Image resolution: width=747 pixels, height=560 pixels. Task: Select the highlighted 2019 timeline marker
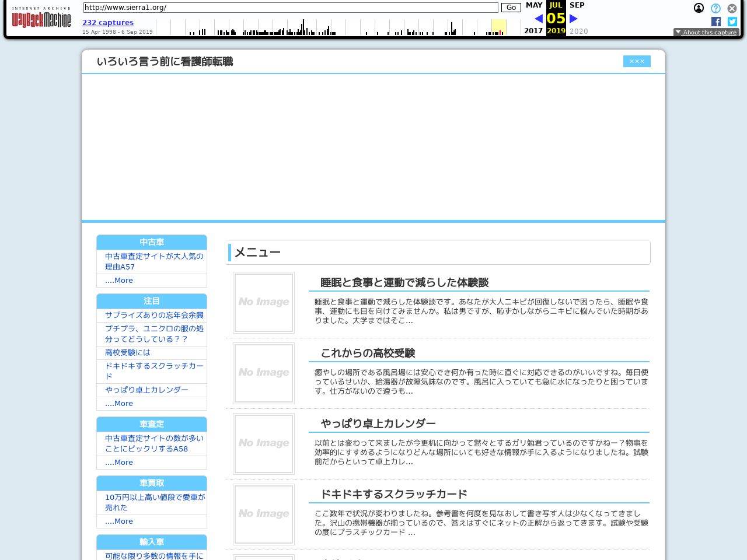(x=499, y=27)
